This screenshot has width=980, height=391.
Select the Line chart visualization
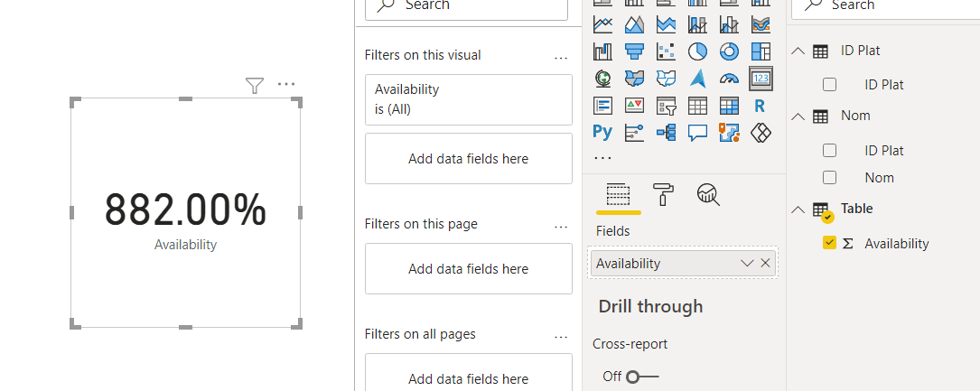(603, 24)
